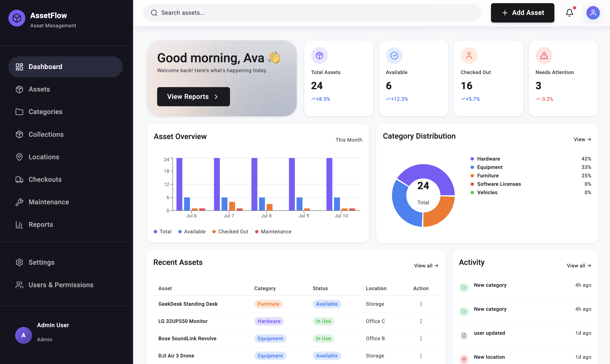Toggle Checked Out series in chart legend

click(x=230, y=231)
